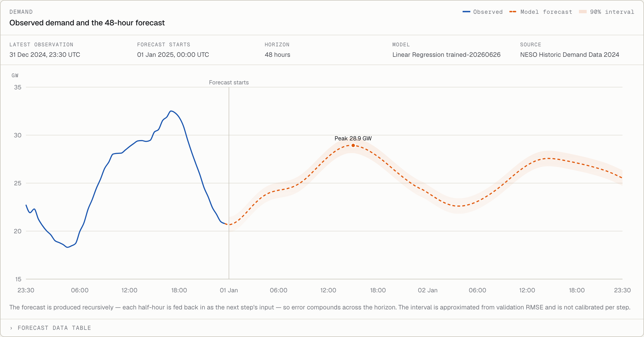
Task: Click the 'Observed demand and the 48-hour forecast' title
Action: pos(87,23)
